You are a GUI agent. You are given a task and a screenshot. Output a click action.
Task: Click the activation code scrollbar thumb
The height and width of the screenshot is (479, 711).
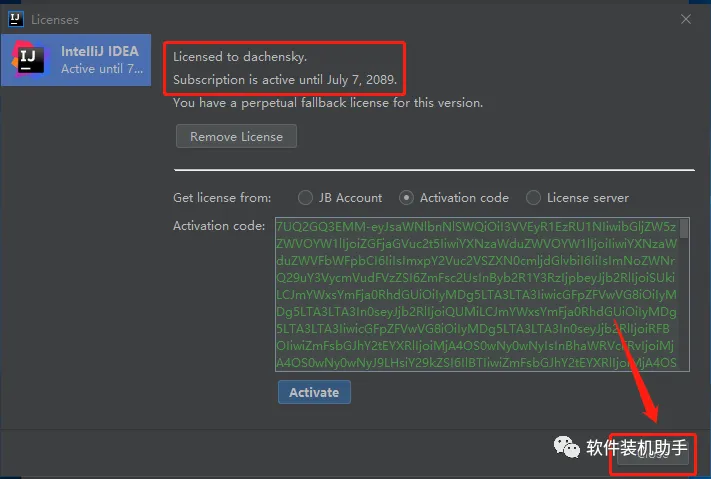tap(684, 228)
